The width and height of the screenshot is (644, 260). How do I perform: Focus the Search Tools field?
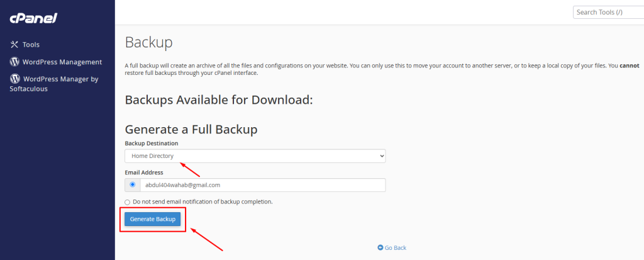(x=607, y=12)
